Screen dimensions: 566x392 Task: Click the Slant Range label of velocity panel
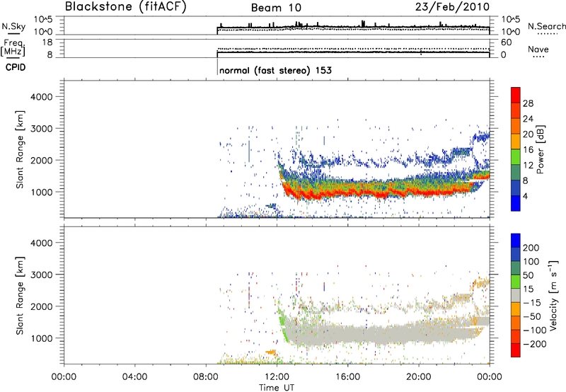point(20,296)
